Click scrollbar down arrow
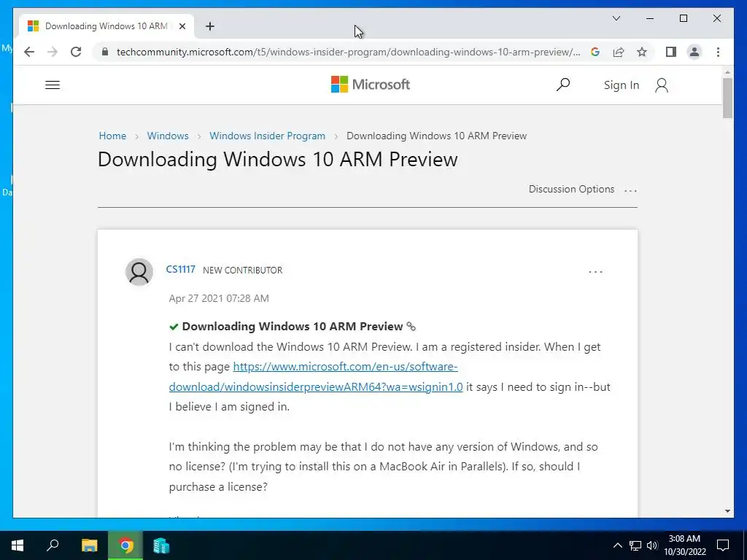Image resolution: width=747 pixels, height=560 pixels. 727,511
